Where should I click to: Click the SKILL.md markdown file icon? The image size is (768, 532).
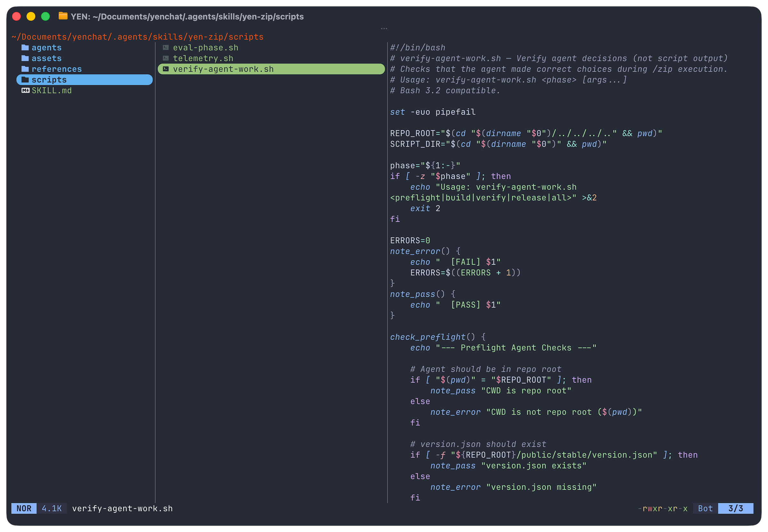click(x=25, y=90)
